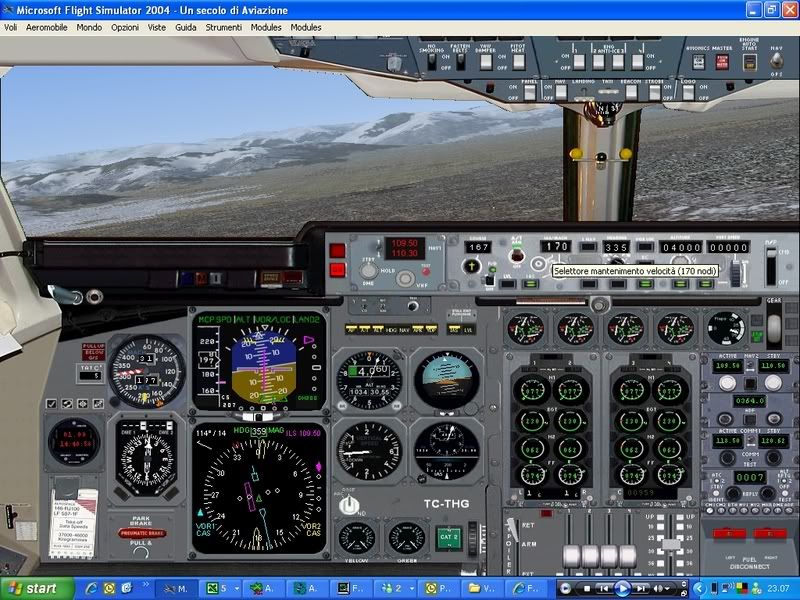Click the autopilot Altitude display showing 04000
This screenshot has height=600, width=800.
point(681,247)
